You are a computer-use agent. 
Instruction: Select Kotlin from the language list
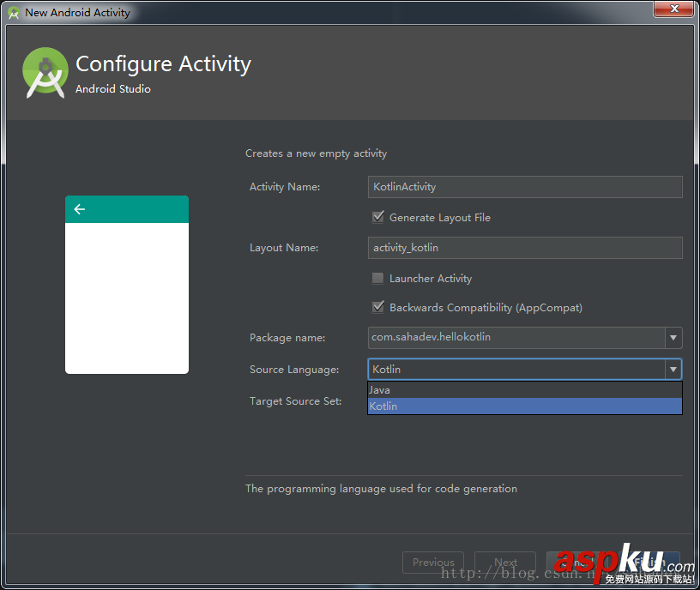tap(525, 406)
